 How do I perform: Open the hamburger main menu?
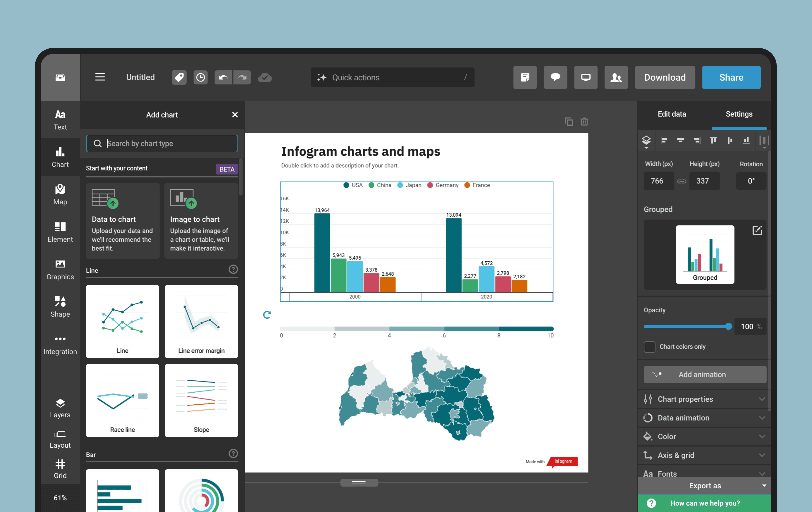[100, 77]
